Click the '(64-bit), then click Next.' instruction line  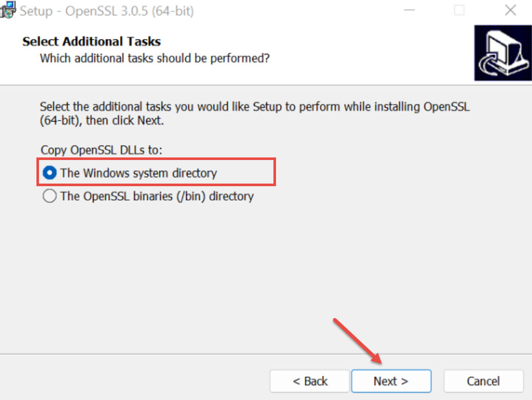click(102, 122)
